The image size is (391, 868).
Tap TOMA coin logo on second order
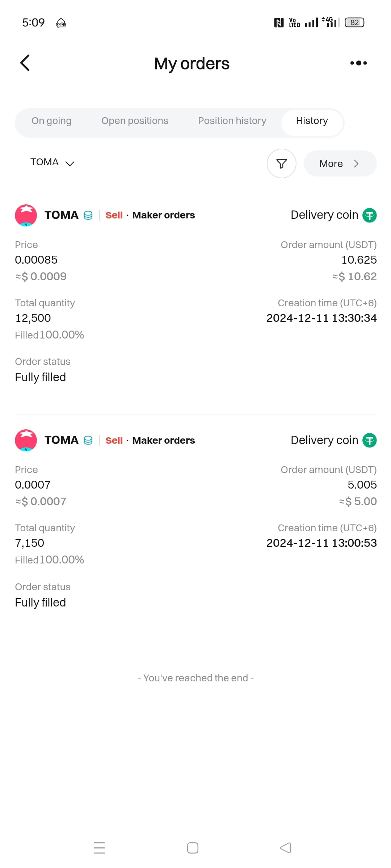[26, 440]
